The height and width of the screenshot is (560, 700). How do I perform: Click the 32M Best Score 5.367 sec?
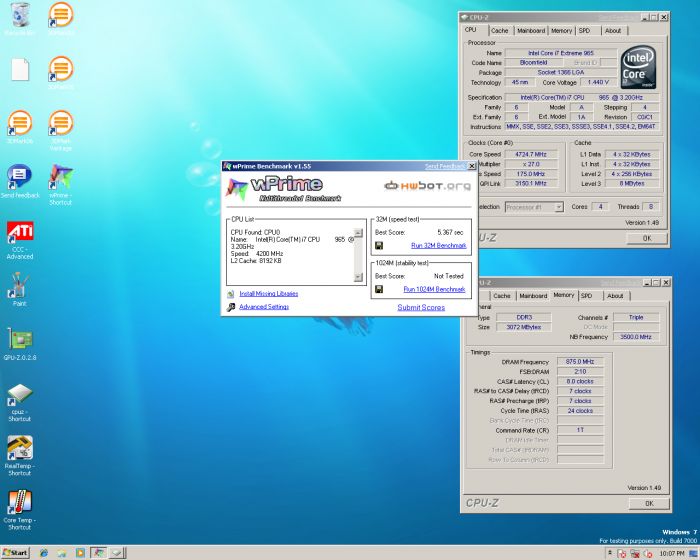450,233
